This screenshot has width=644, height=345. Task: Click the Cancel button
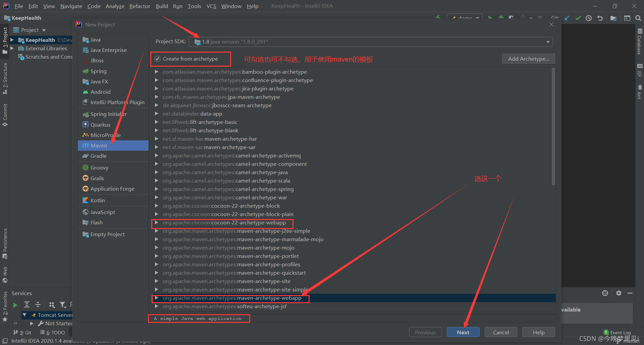501,332
